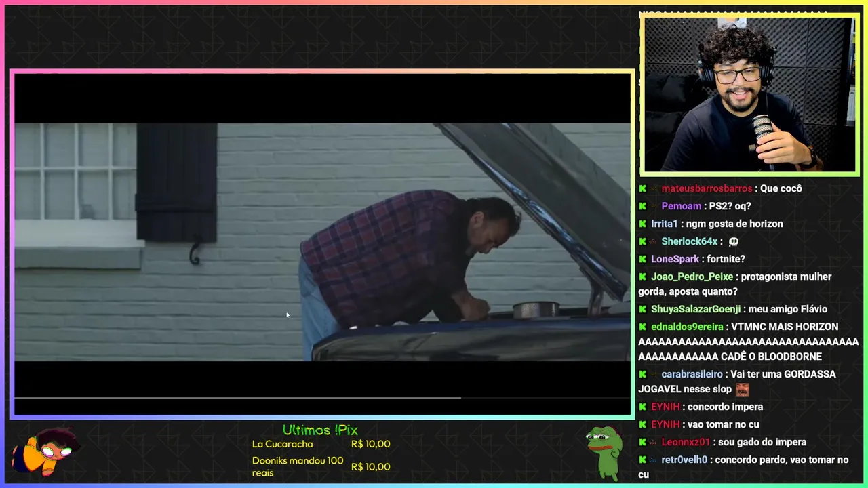Click the green Pepe frog sticker

tap(604, 452)
